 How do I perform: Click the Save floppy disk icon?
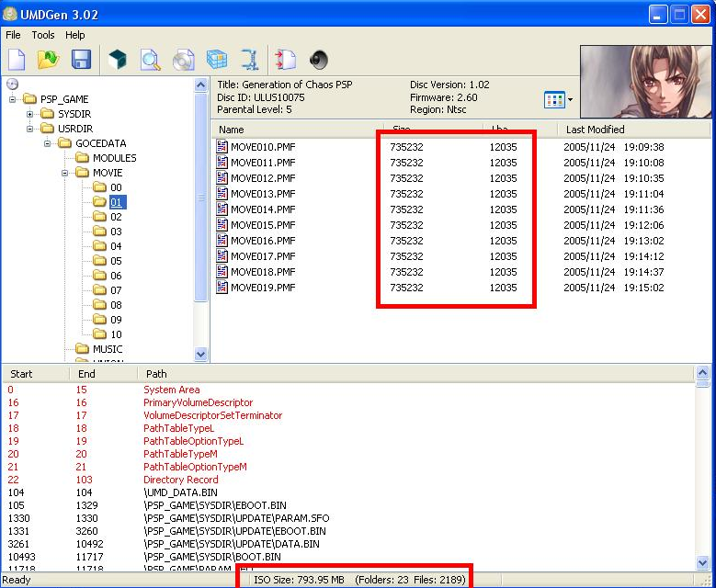(81, 61)
